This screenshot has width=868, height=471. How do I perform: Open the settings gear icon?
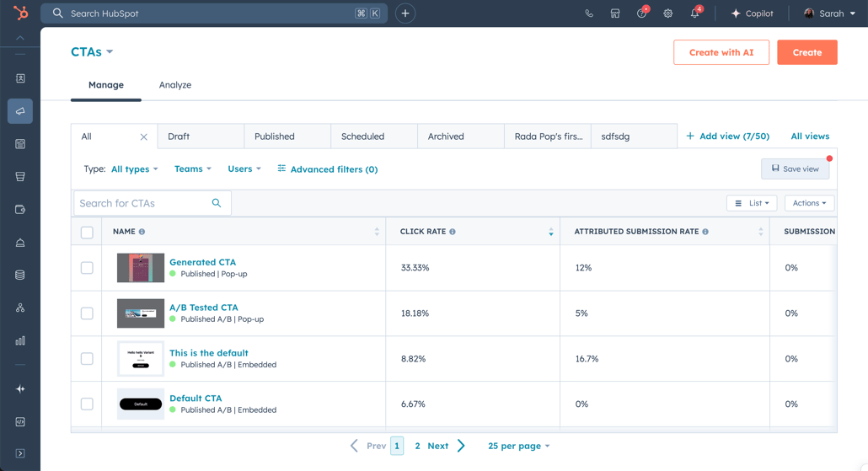668,13
